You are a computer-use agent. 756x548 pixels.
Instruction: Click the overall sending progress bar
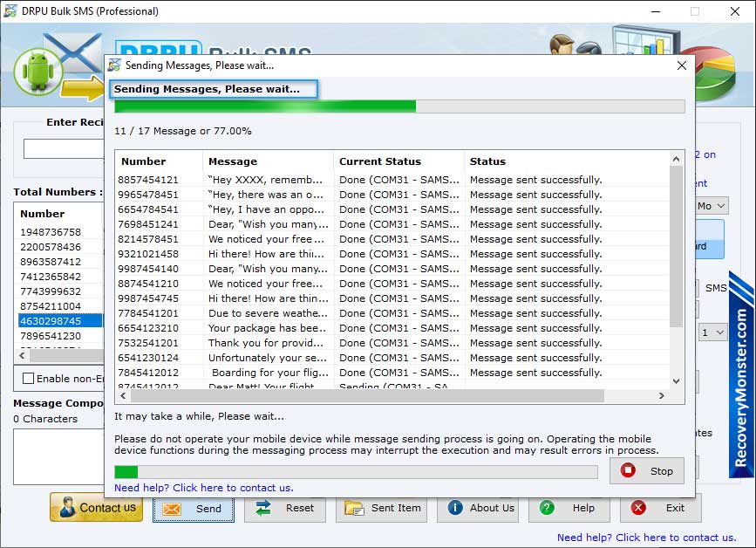coord(399,106)
